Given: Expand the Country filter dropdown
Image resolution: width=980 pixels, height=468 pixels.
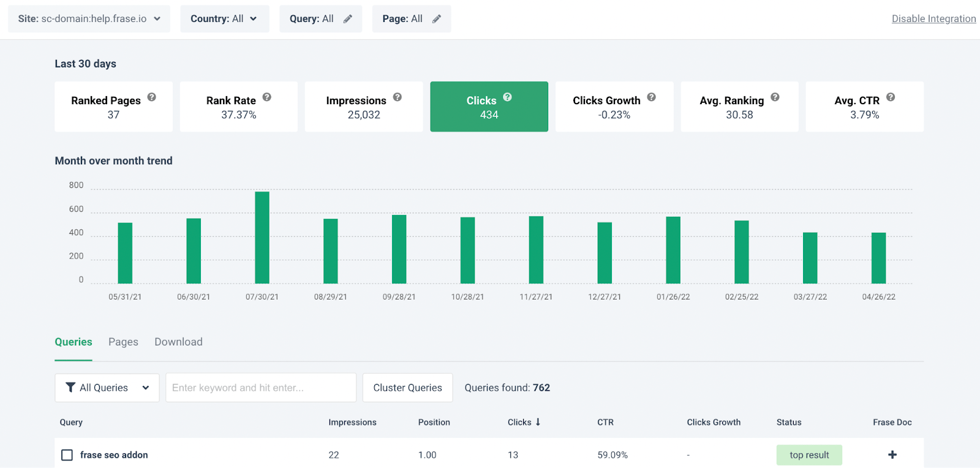Looking at the screenshot, I should pyautogui.click(x=224, y=19).
